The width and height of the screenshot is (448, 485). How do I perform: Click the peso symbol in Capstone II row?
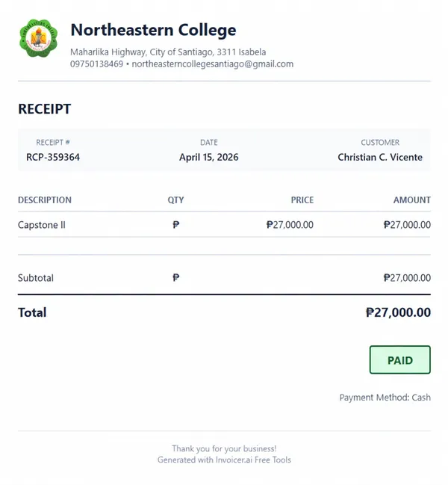coord(175,225)
